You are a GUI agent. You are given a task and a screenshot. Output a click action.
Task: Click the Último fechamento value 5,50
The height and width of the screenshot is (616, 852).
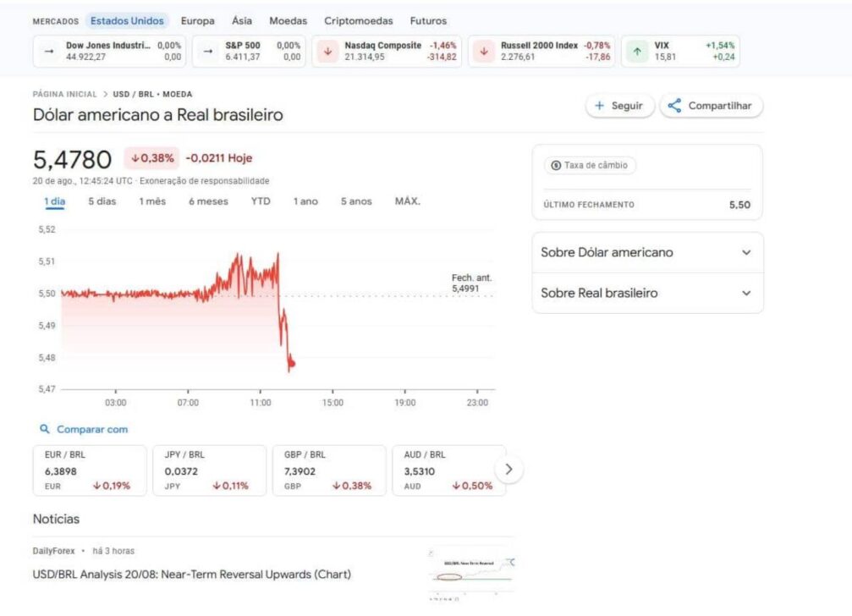(x=739, y=205)
